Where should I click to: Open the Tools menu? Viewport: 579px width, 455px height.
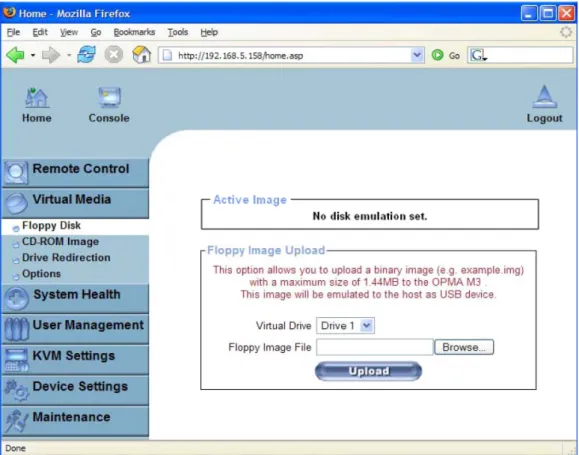coord(178,32)
